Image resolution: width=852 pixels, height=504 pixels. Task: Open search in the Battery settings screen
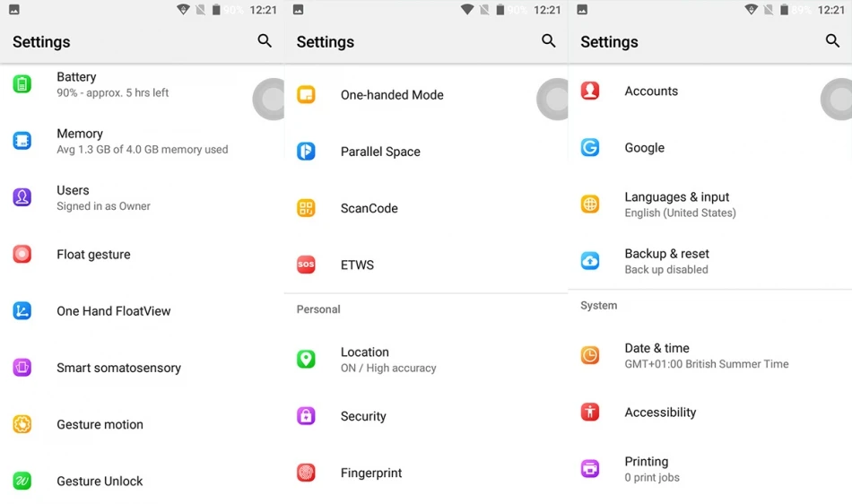click(265, 40)
